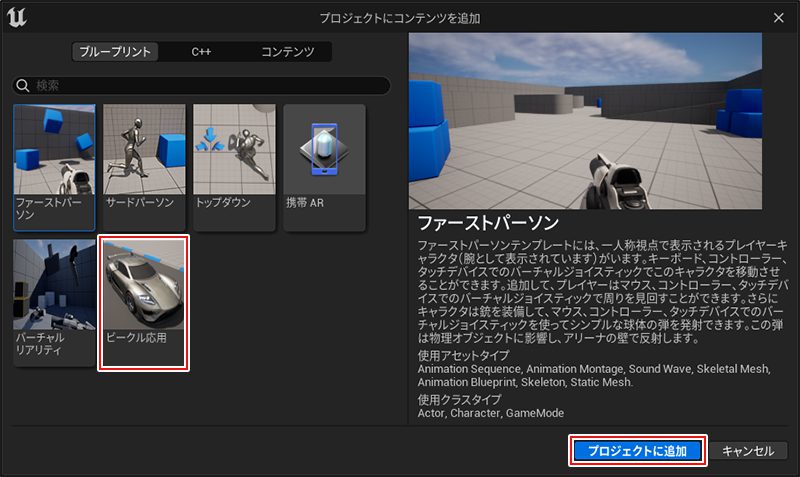Select the 携帯 AR template
Viewport: 800px width, 477px height.
(324, 166)
